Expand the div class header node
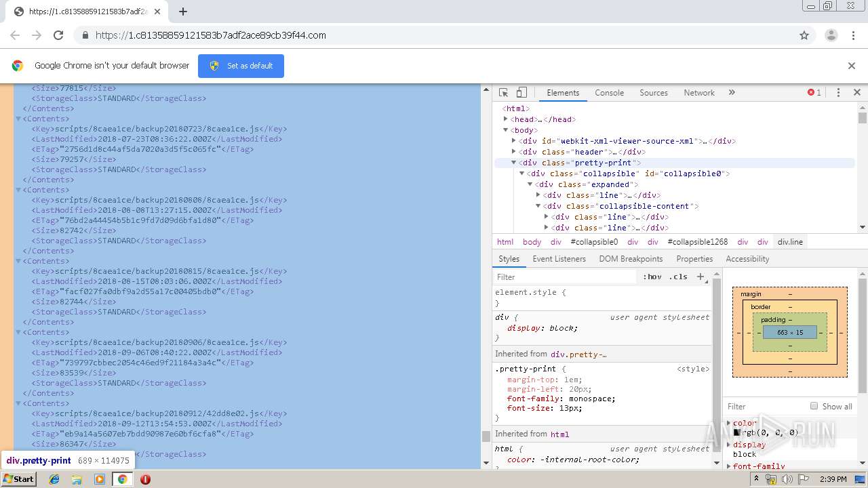 click(x=513, y=152)
